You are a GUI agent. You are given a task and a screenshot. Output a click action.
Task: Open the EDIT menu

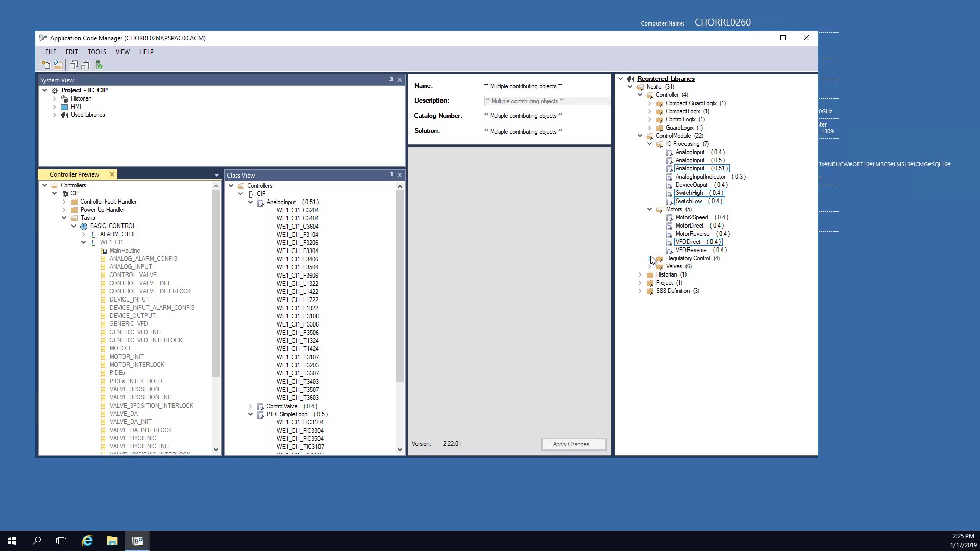[x=71, y=52]
